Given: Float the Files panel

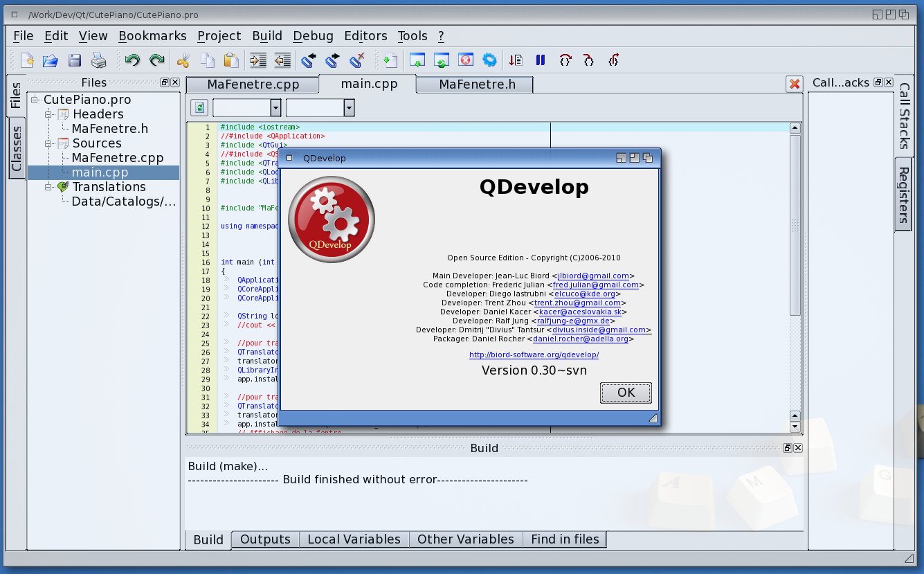Looking at the screenshot, I should point(165,82).
